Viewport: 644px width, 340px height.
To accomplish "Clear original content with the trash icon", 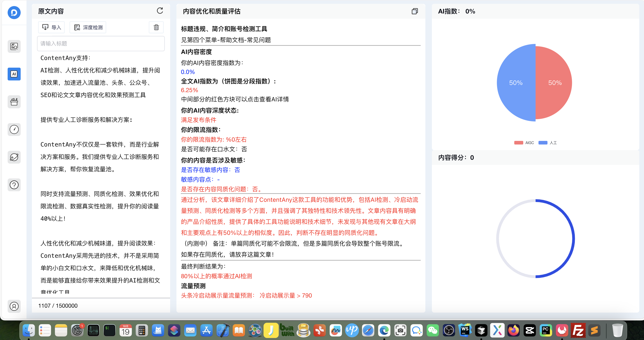I will (156, 27).
